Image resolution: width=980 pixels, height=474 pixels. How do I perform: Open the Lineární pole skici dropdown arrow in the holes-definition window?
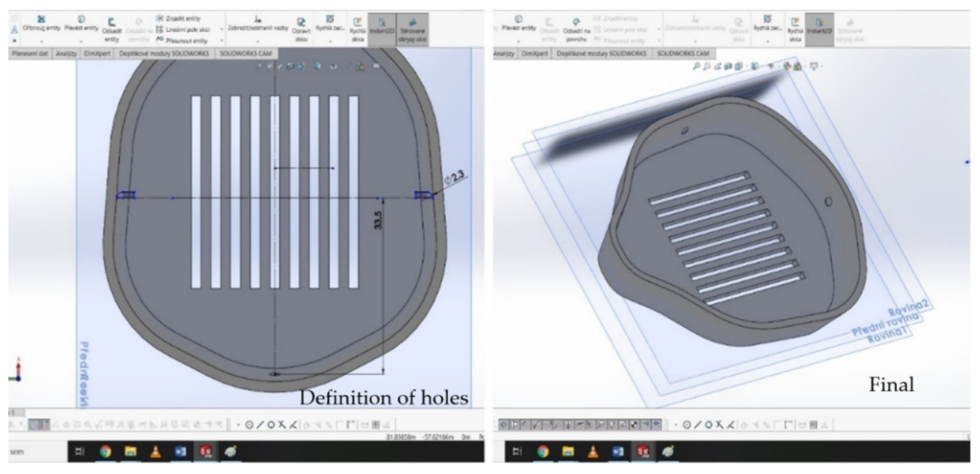click(x=222, y=29)
